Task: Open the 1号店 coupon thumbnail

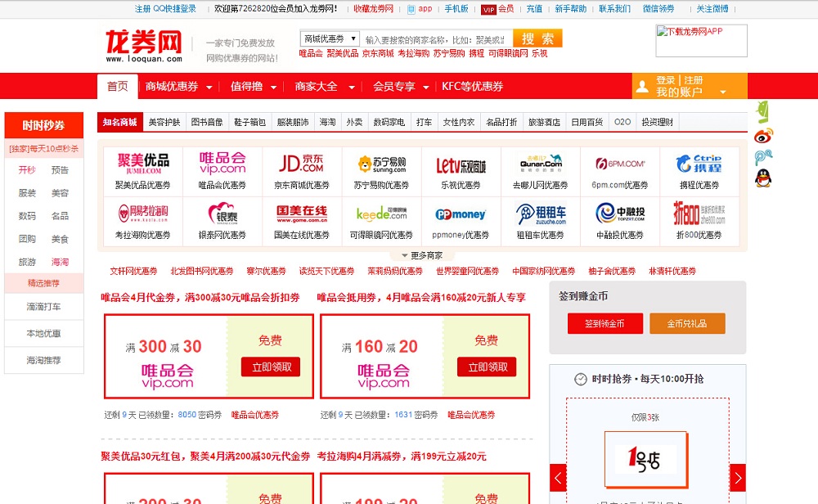Action: [x=646, y=459]
